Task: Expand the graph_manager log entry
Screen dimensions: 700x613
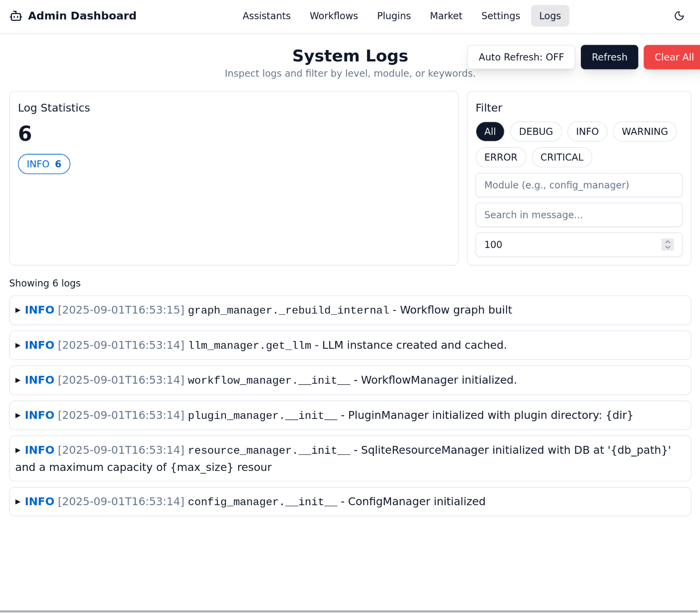Action: 18,310
